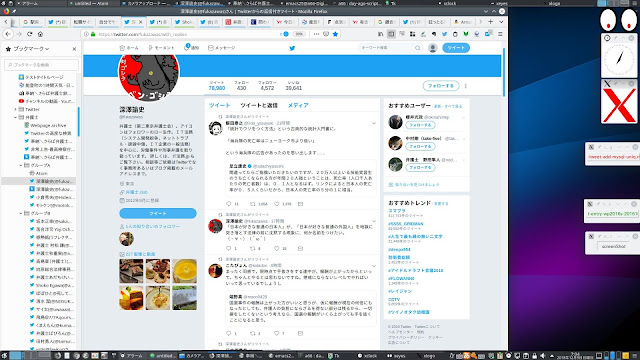This screenshot has width=640, height=360.
Task: Switch to the ツイート timeline tab
Action: [220, 105]
